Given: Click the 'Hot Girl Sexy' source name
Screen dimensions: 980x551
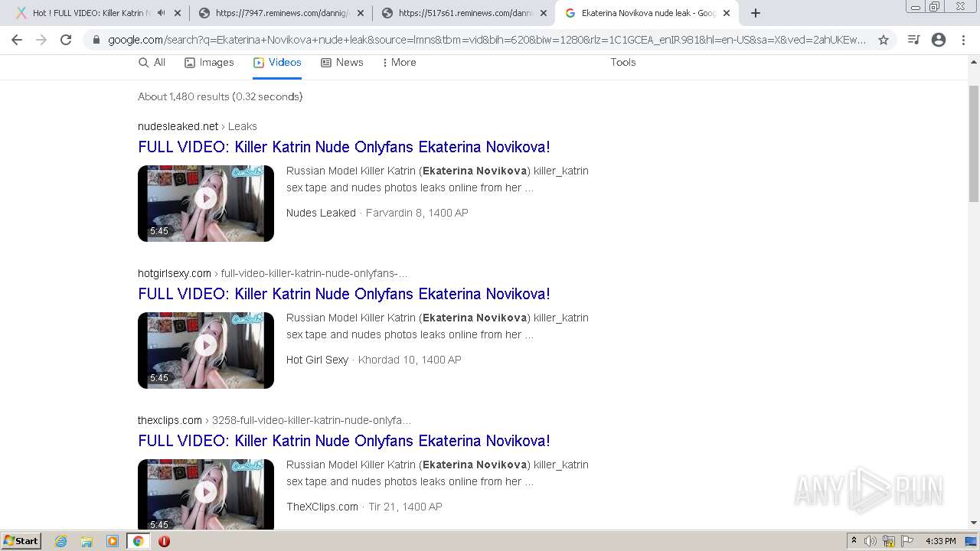Looking at the screenshot, I should [317, 360].
